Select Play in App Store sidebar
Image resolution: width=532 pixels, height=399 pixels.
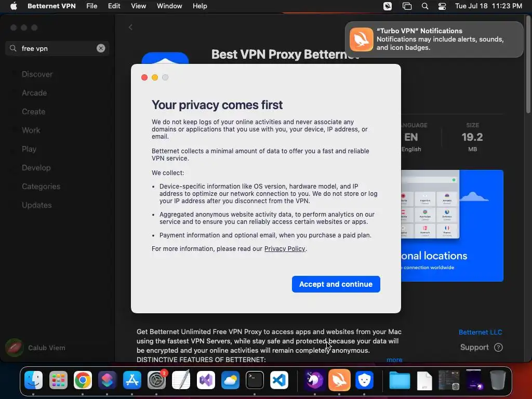29,149
